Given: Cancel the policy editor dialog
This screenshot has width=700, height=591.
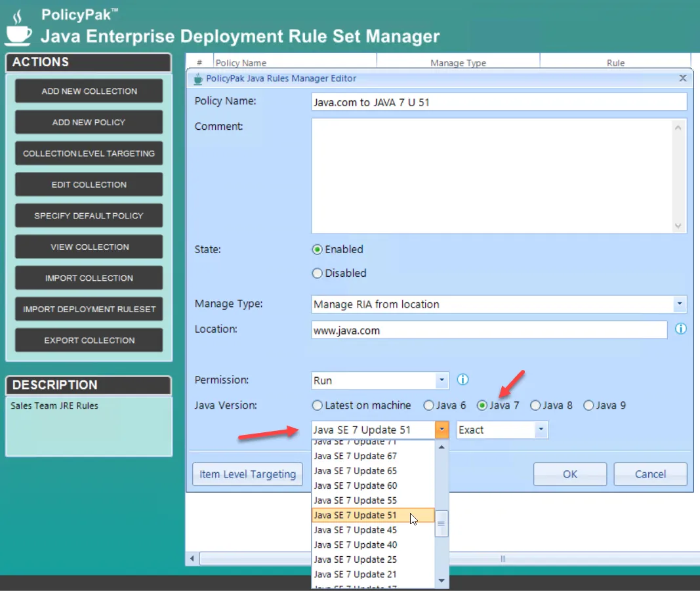Looking at the screenshot, I should click(x=650, y=474).
